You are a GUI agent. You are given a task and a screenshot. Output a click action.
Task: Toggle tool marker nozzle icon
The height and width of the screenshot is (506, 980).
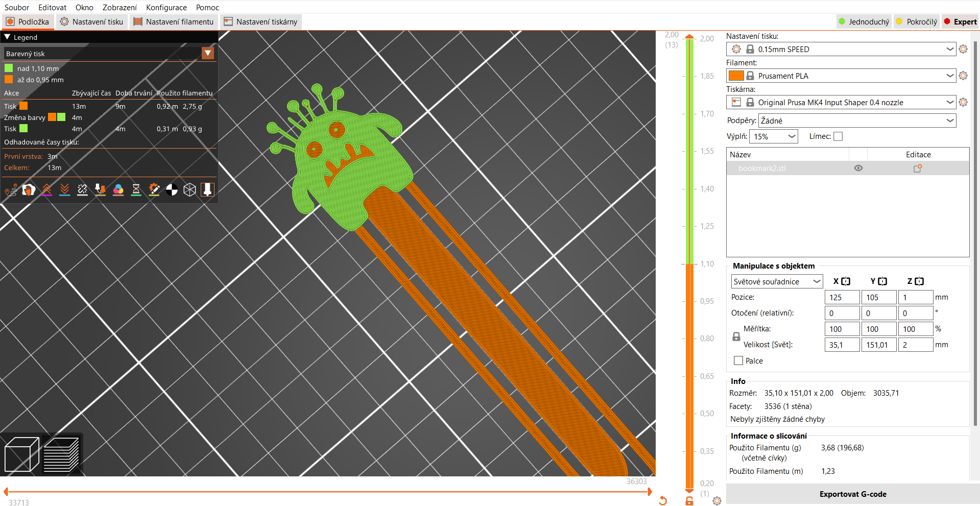coord(207,190)
